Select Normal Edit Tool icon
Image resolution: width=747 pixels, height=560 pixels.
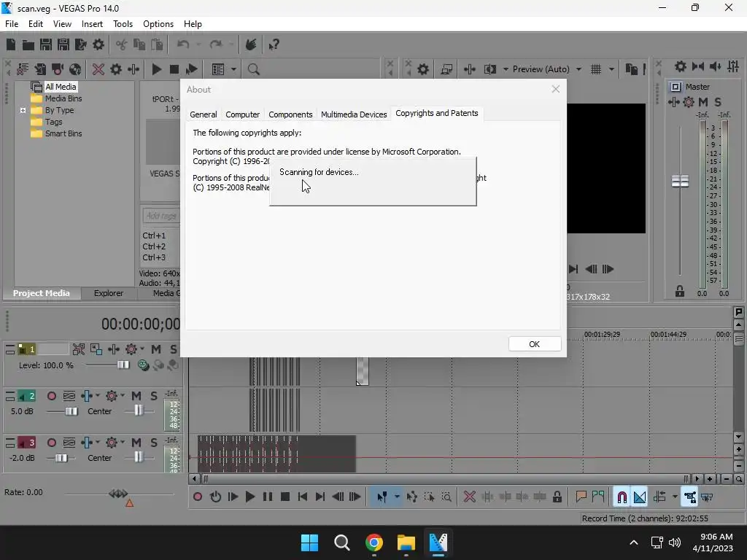(382, 497)
